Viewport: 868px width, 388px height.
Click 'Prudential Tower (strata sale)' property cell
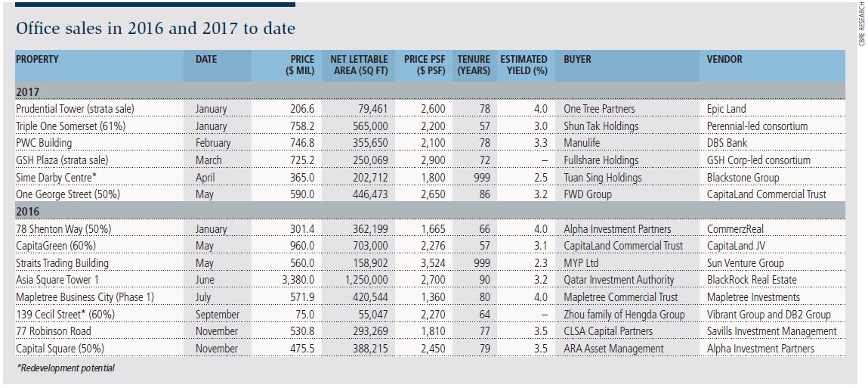click(x=75, y=109)
